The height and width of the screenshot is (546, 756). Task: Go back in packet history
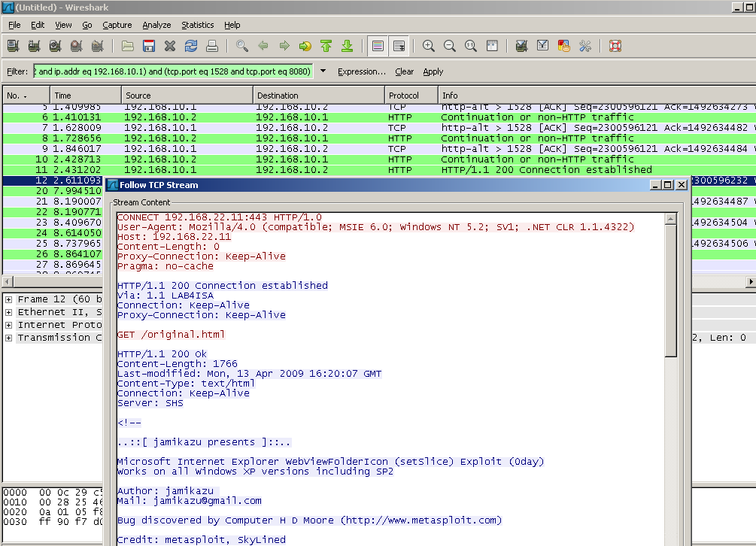click(x=263, y=47)
